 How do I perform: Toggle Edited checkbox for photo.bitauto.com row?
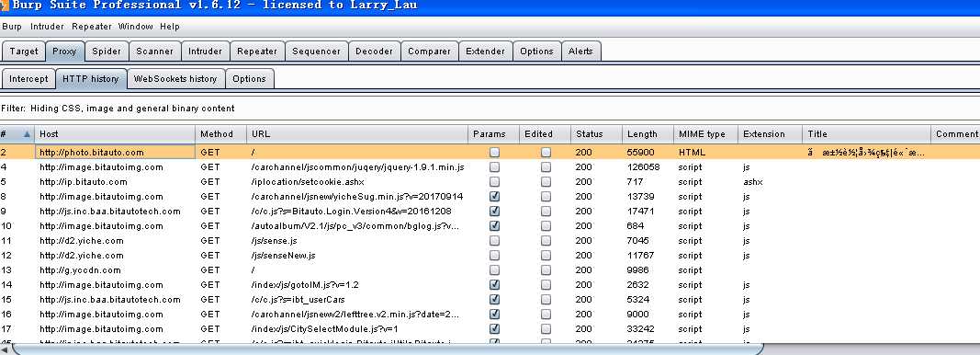546,152
